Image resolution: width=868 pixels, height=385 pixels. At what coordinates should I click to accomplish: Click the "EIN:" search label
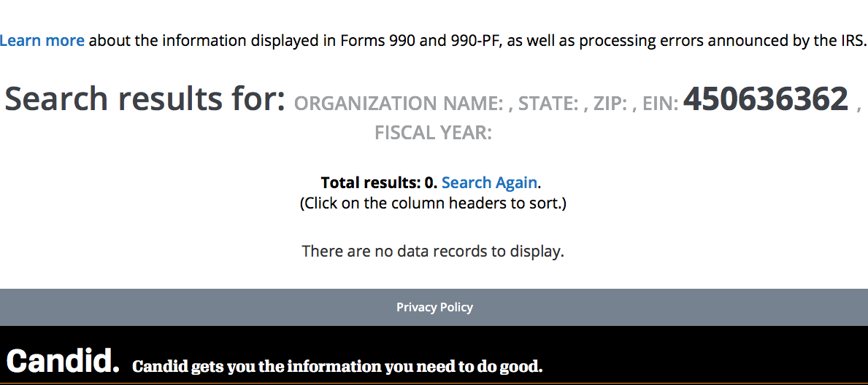click(x=660, y=104)
